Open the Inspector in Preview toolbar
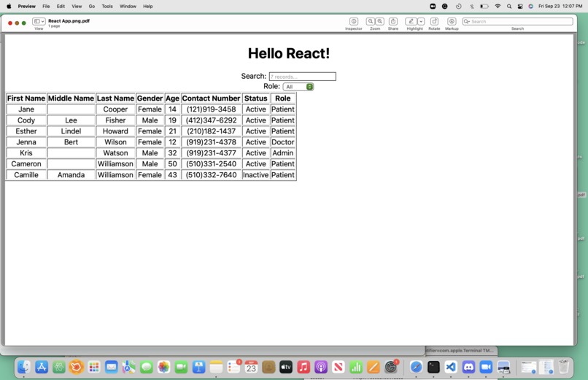This screenshot has width=588, height=380. tap(354, 21)
